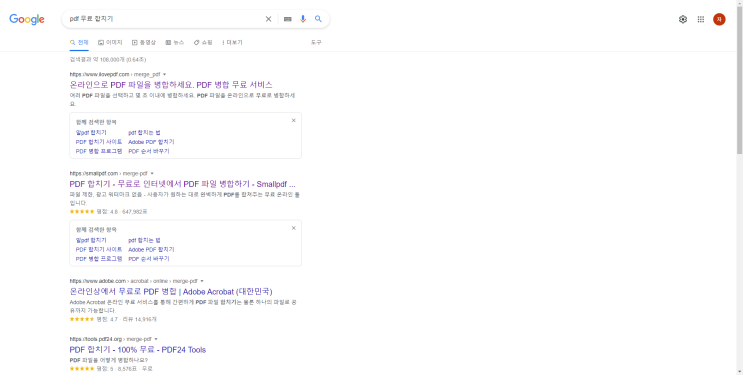
Task: Click the PDF24 star rating '평점: 5'
Action: pos(111,368)
